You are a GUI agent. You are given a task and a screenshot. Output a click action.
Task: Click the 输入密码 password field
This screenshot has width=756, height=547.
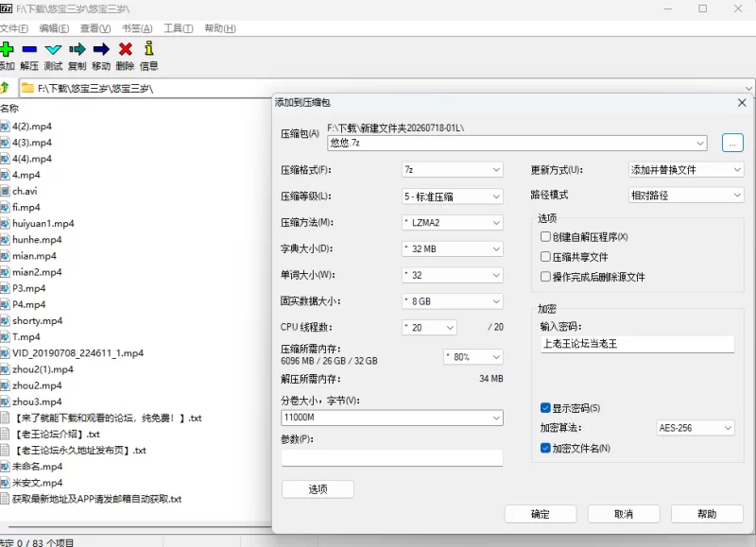637,344
